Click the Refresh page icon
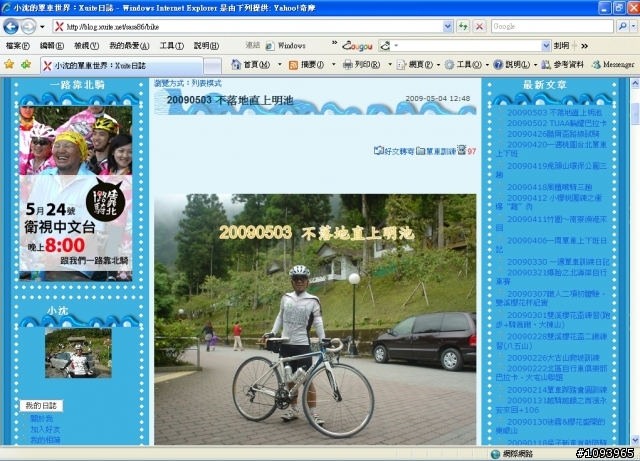640x461 pixels. (463, 27)
